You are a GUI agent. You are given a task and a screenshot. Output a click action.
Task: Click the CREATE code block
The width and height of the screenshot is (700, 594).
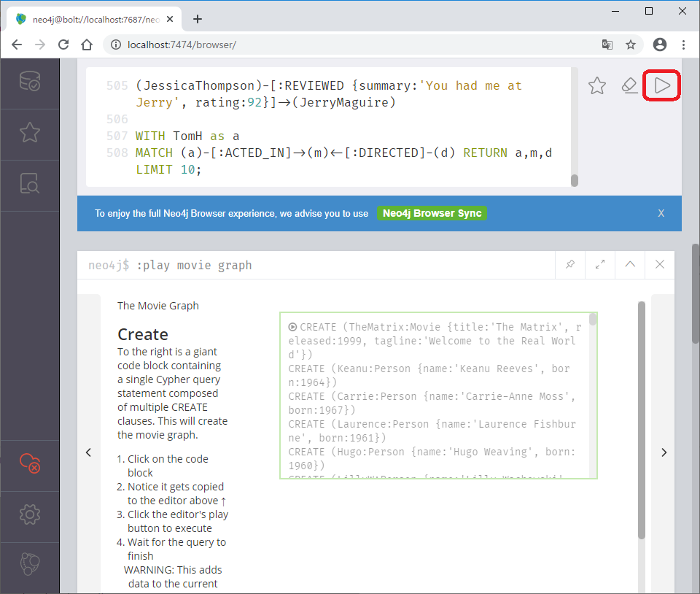pos(438,396)
